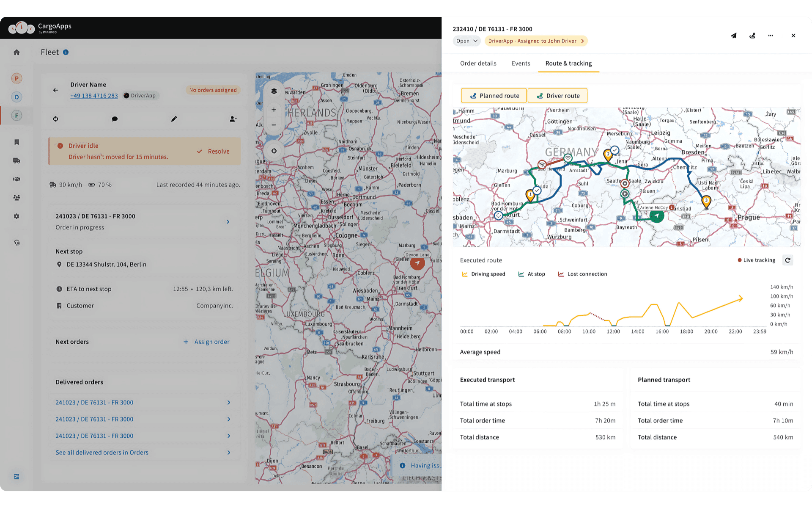
Task: Open See all delivered orders in Orders link
Action: pos(101,452)
